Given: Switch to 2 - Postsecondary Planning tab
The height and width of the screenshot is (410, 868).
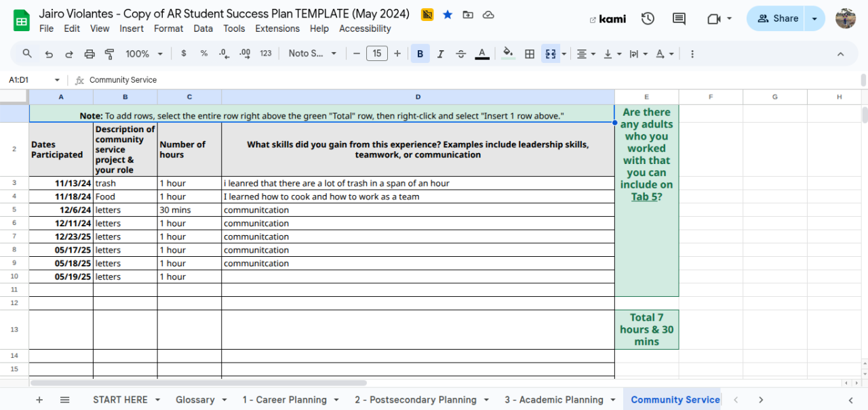Looking at the screenshot, I should [415, 400].
